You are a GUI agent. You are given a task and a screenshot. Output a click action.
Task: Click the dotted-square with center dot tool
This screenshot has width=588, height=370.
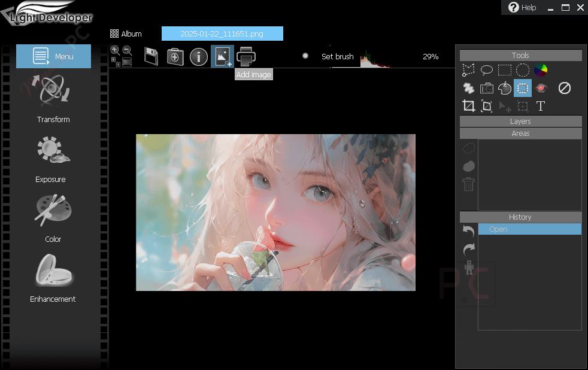[522, 107]
